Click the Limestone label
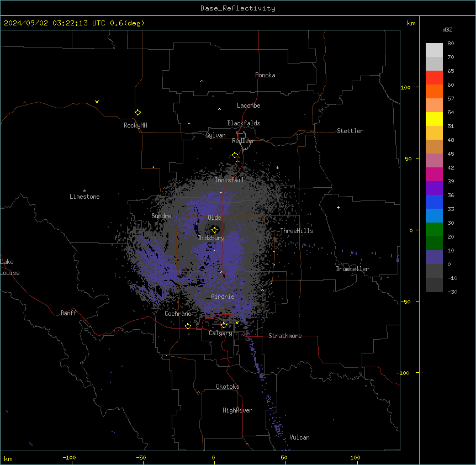Viewport: 476px width, 465px height. click(84, 197)
